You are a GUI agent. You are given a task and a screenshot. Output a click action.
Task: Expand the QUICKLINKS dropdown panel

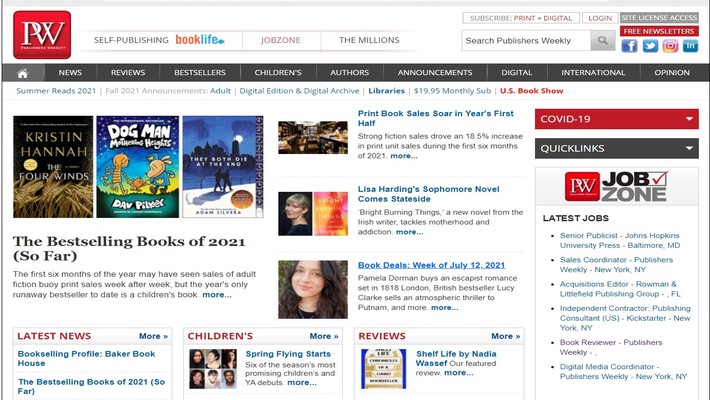[616, 149]
